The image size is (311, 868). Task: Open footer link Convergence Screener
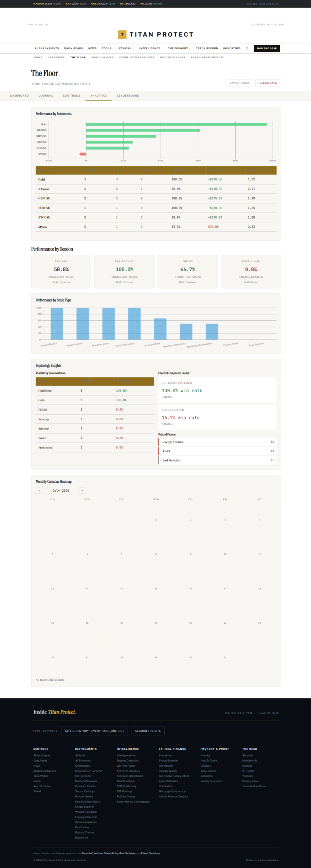(x=89, y=771)
